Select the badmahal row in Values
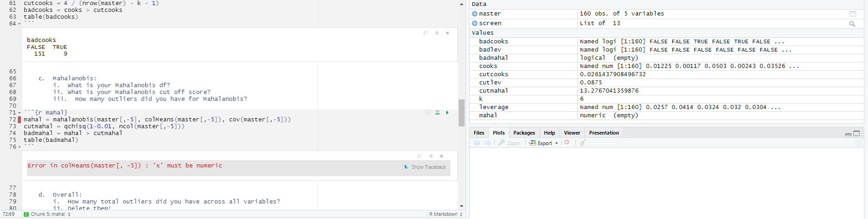This screenshot has height=219, width=868. (x=666, y=58)
